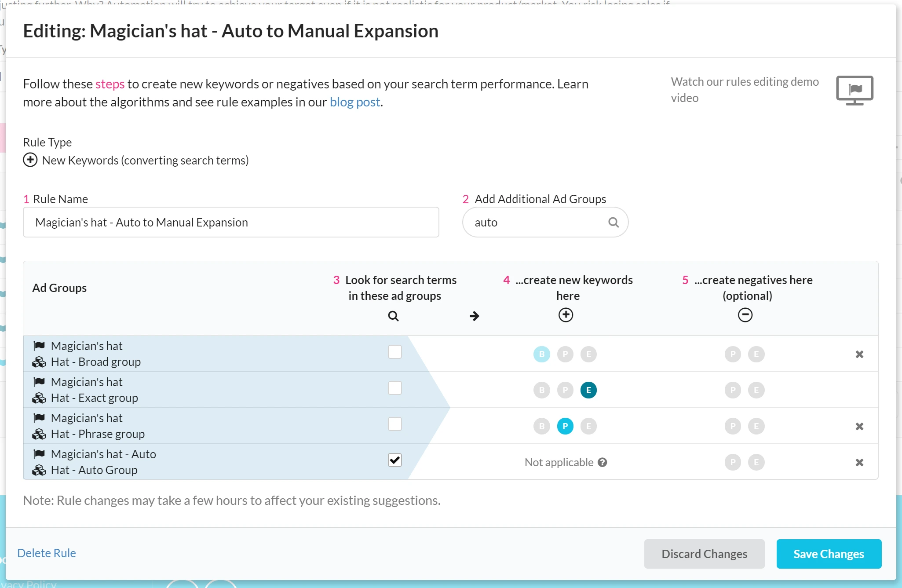The width and height of the screenshot is (902, 588).
Task: Check search terms box for Hat - Exact group
Action: coord(394,388)
